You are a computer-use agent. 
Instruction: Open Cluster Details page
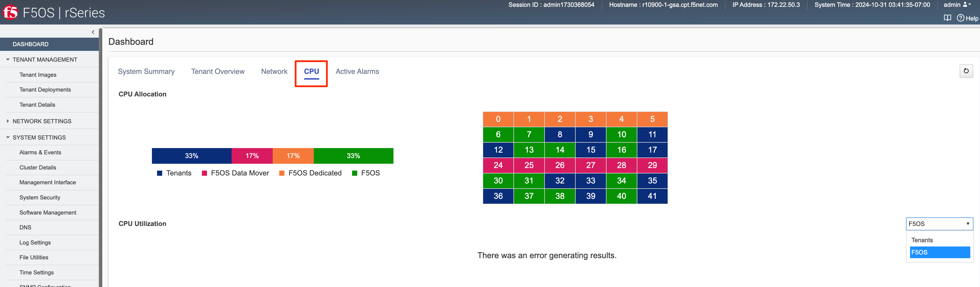pyautogui.click(x=38, y=168)
